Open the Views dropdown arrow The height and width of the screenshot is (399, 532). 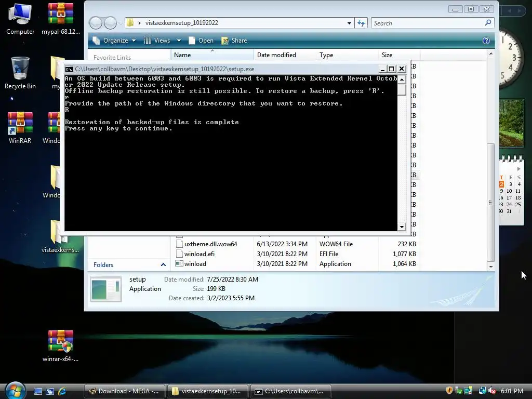point(179,41)
